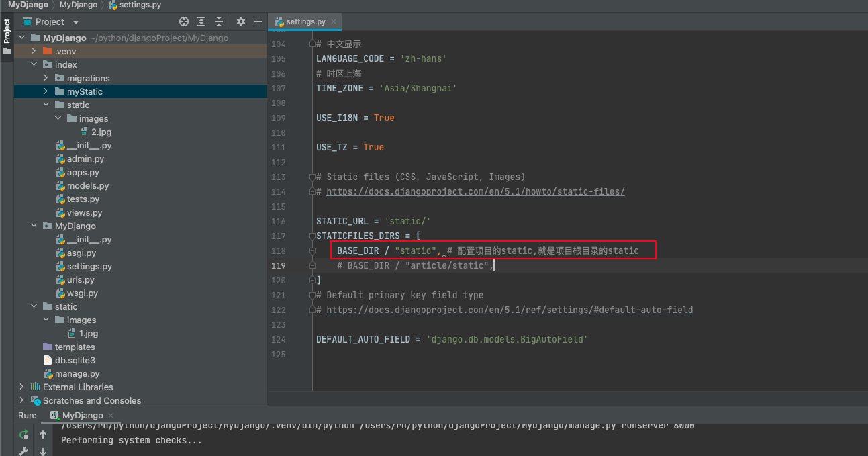The width and height of the screenshot is (868, 456).
Task: Select settings.py in project tree
Action: coord(84,266)
